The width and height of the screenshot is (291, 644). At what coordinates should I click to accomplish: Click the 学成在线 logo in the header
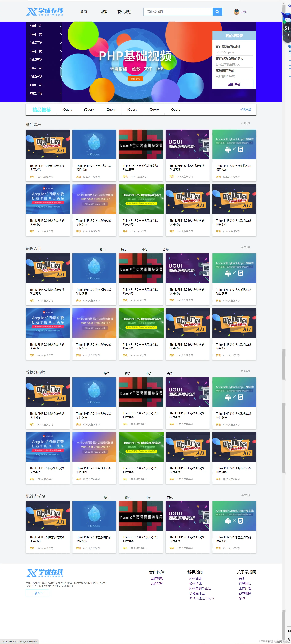pyautogui.click(x=45, y=12)
